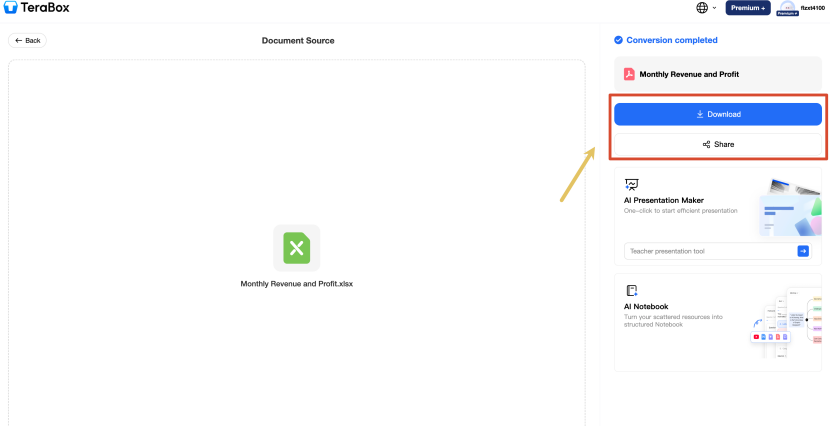This screenshot has height=426, width=830.
Task: Click the AI Presentation Maker preview image
Action: 790,207
